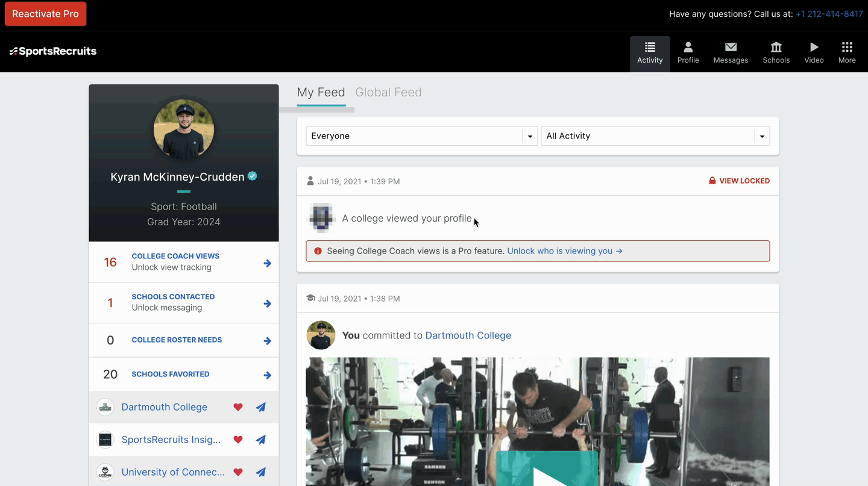Click the blurred college avatar in feed
The width and height of the screenshot is (868, 486).
pyautogui.click(x=321, y=218)
